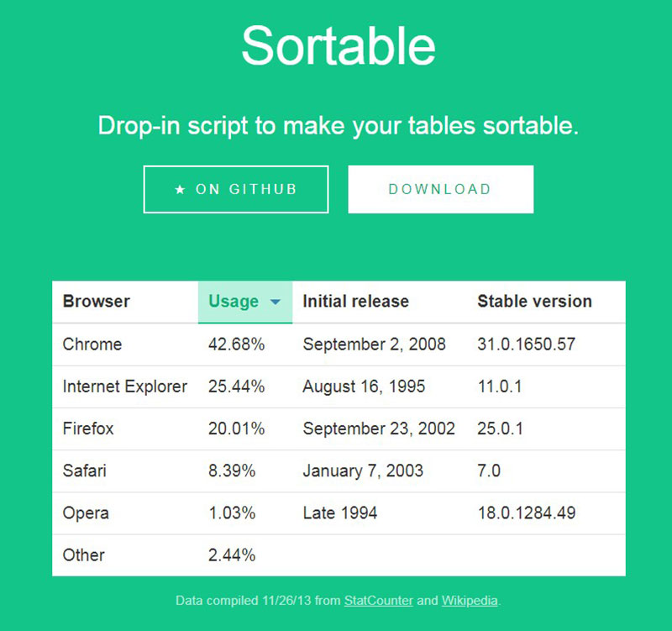Open the Wikipedia link
The height and width of the screenshot is (631, 672).
[x=468, y=602]
